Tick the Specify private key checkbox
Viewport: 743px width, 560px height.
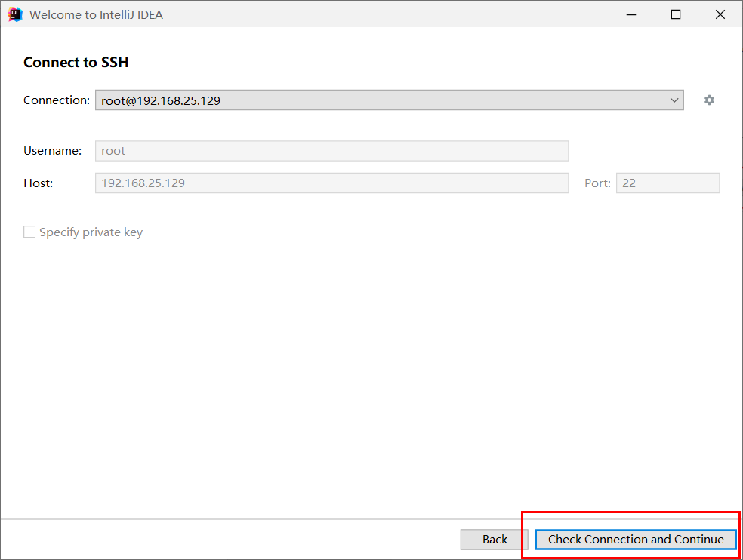pyautogui.click(x=29, y=232)
